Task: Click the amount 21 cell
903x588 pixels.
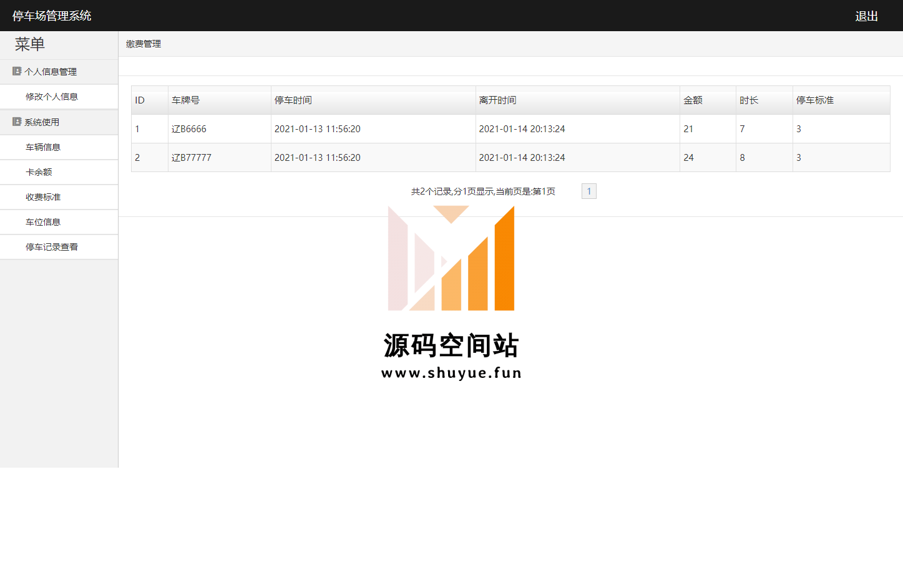Action: point(708,129)
